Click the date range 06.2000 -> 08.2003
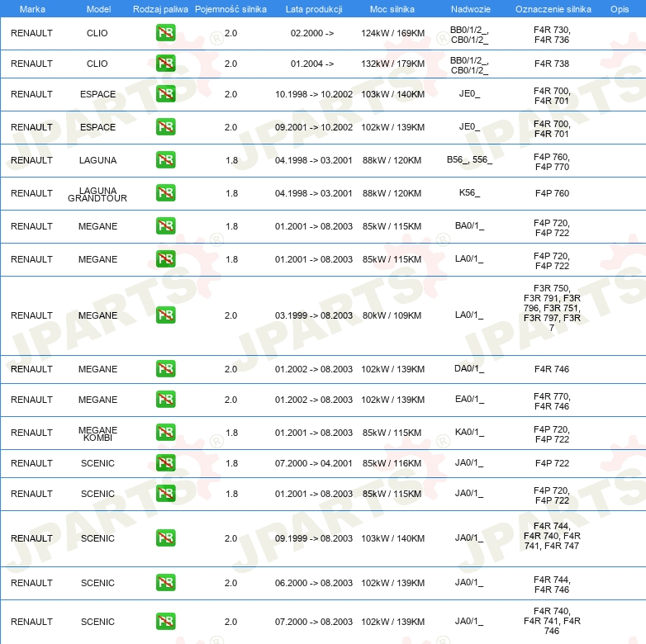 (314, 583)
